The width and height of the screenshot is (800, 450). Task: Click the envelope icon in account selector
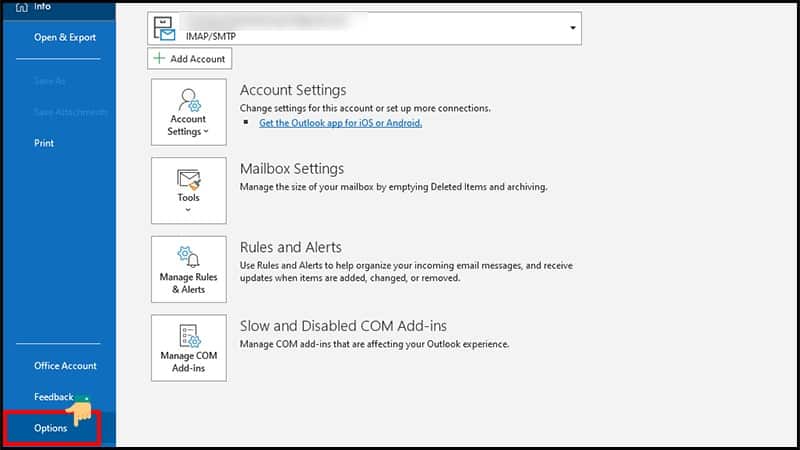[166, 27]
